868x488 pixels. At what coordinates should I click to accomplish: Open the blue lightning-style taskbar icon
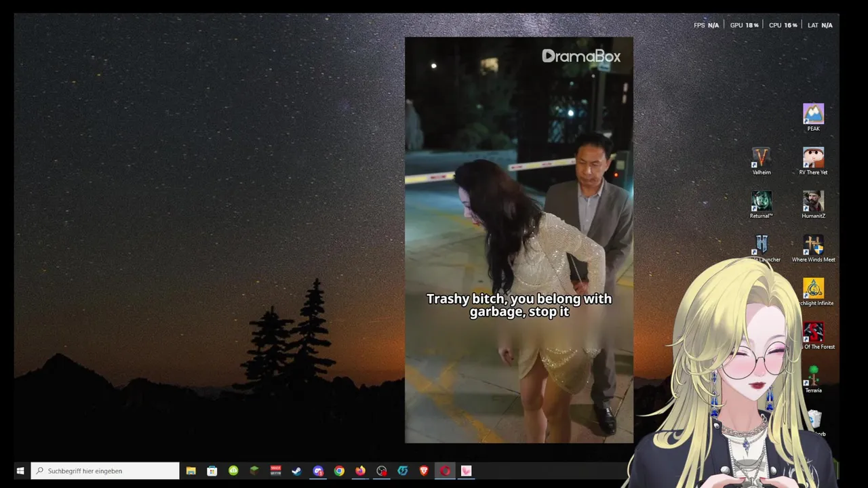[403, 470]
